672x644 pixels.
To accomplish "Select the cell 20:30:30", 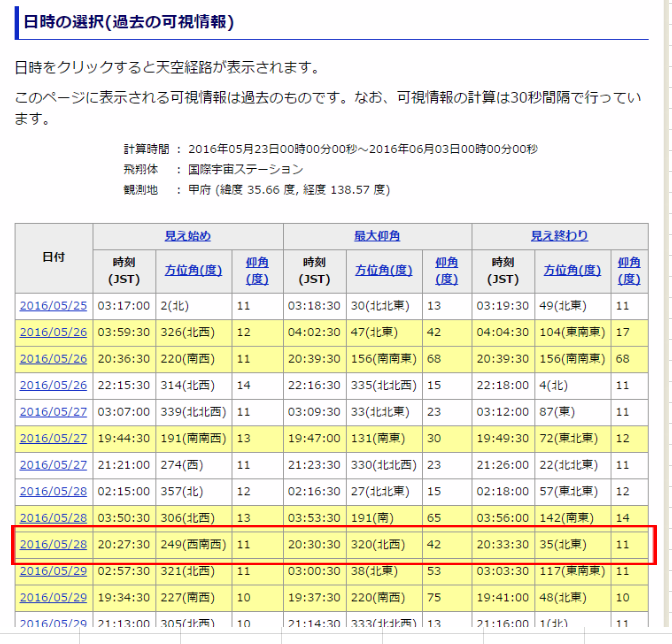I will pyautogui.click(x=315, y=545).
